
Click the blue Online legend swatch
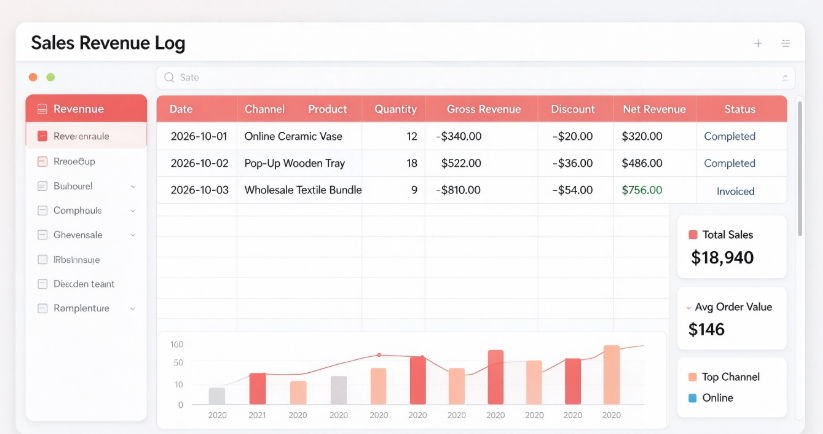(692, 398)
